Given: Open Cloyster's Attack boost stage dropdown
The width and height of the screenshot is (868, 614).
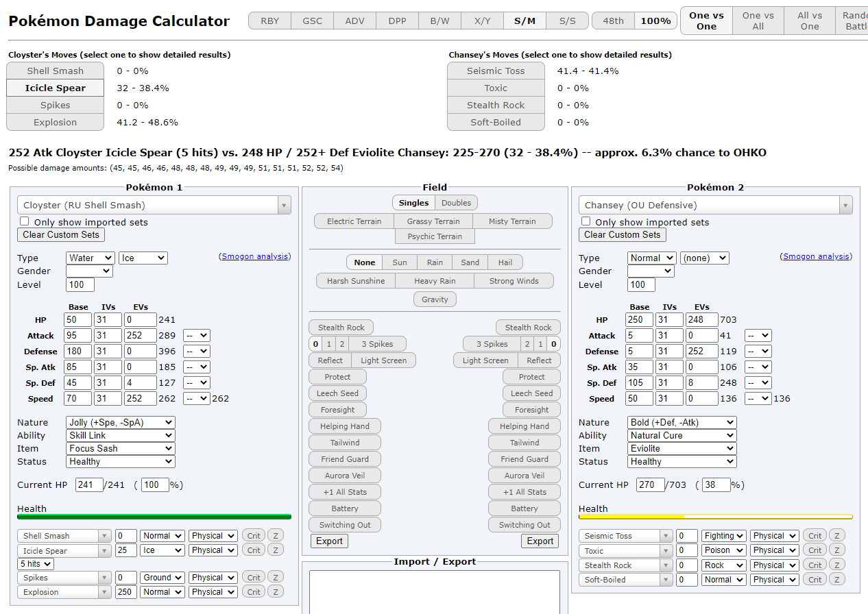Looking at the screenshot, I should (196, 336).
